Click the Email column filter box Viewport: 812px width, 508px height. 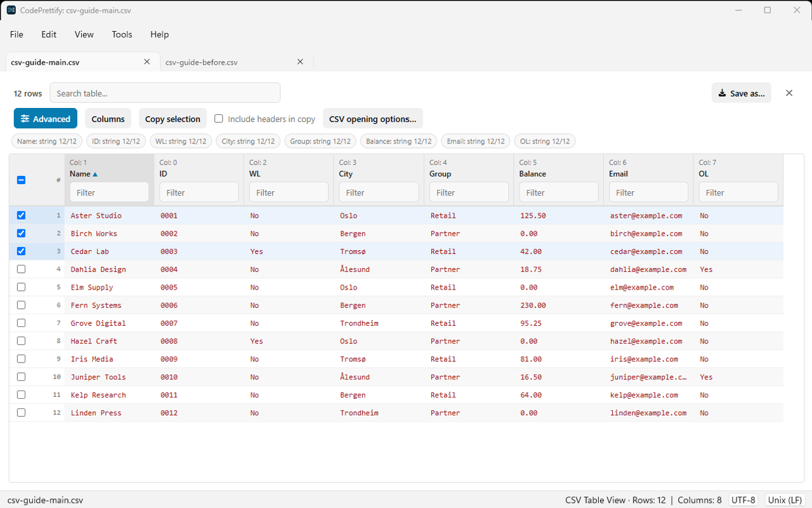point(648,192)
